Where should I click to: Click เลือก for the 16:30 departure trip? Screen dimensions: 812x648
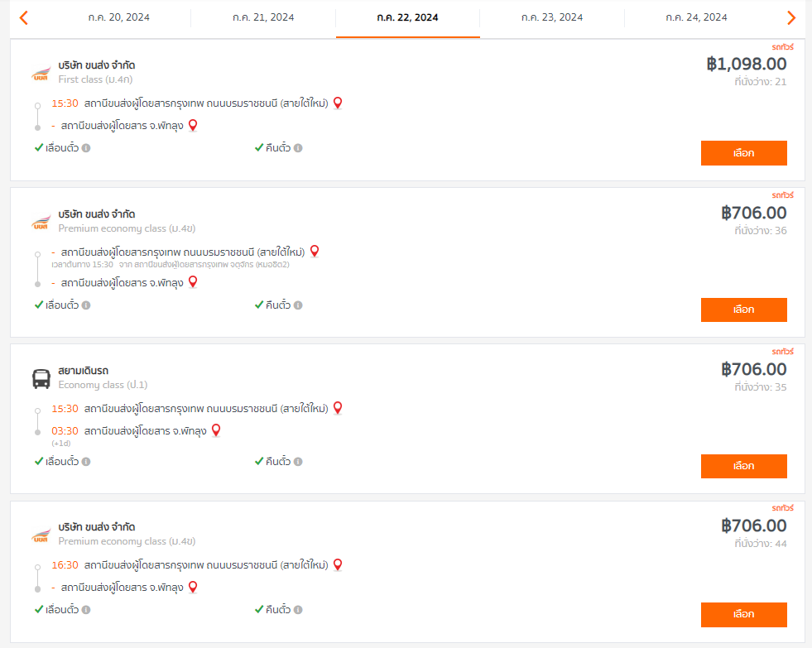point(743,614)
